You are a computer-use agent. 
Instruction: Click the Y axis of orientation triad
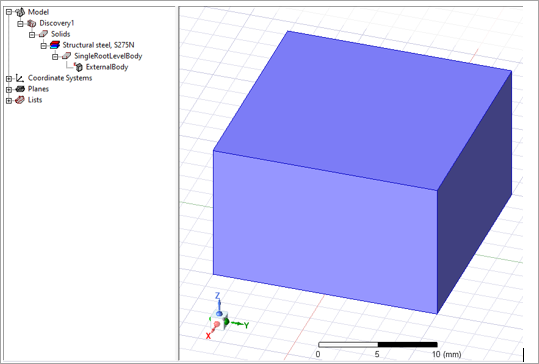[x=240, y=324]
